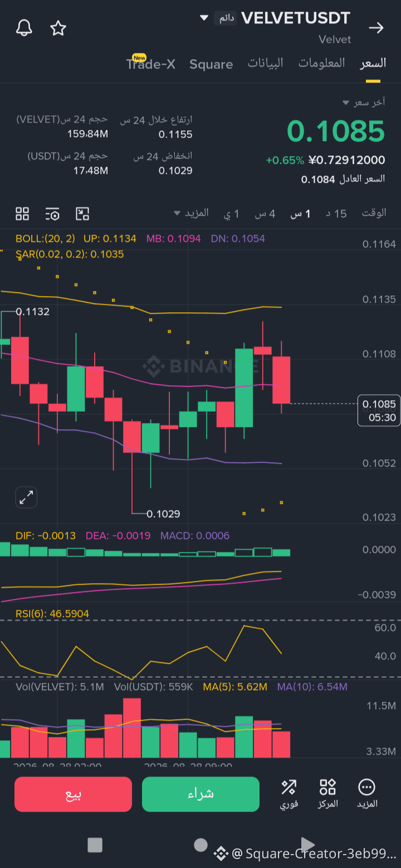Open the Trade-X tab

[150, 64]
